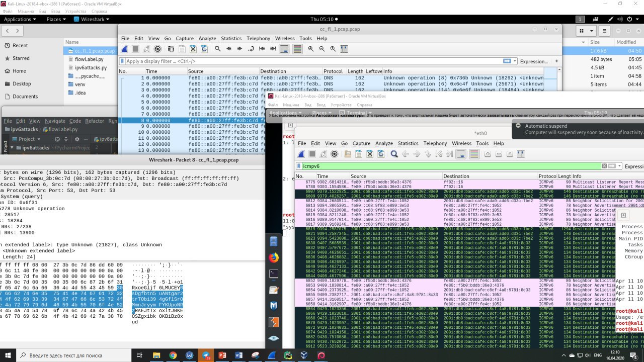Click Resize columns icon in cc_fl_1.pcap Wireshark
The height and width of the screenshot is (362, 644).
click(344, 49)
